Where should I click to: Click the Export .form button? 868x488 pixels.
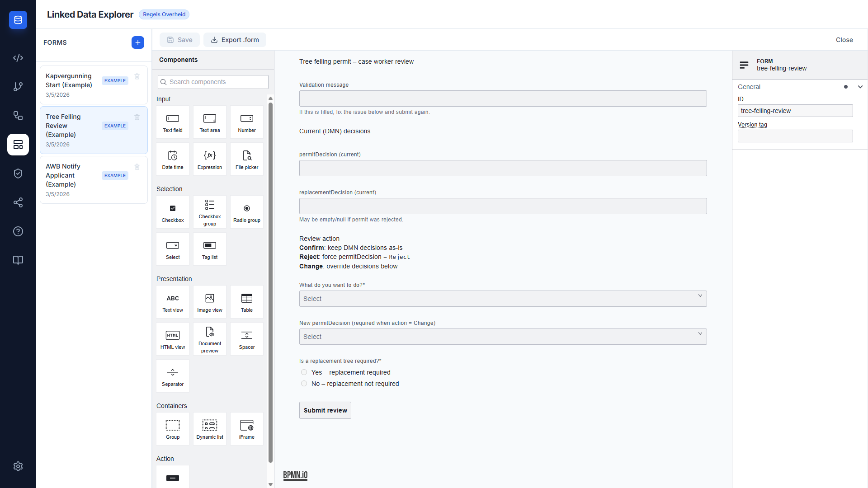(235, 40)
